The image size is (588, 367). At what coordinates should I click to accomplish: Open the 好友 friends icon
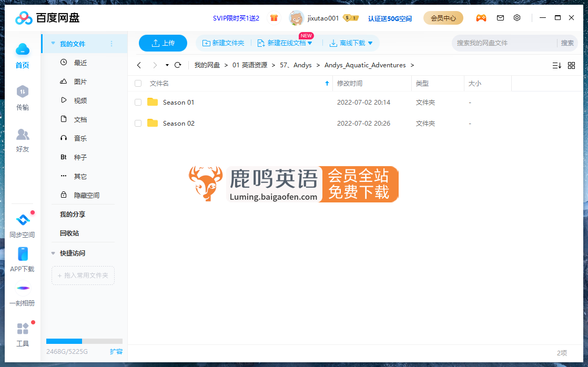[23, 134]
